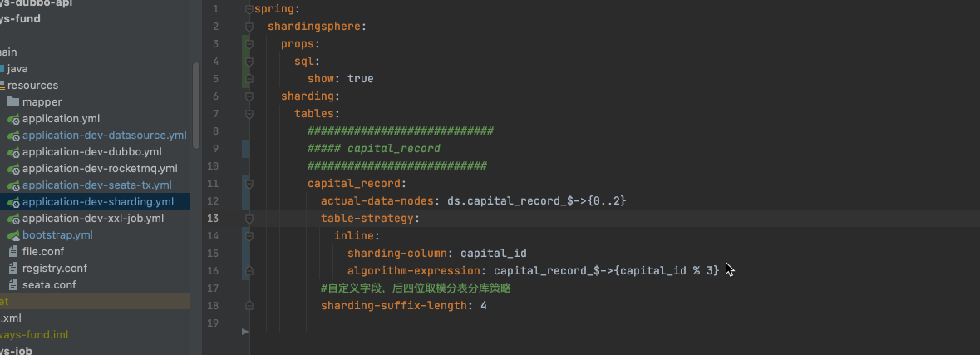Viewport: 980px width, 355px height.
Task: Click the 'spring' key on line 1
Action: 274,9
